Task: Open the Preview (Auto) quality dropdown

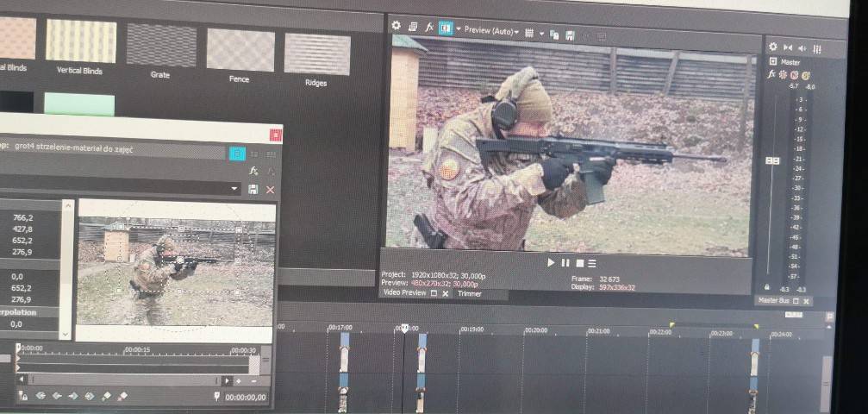Action: point(490,32)
